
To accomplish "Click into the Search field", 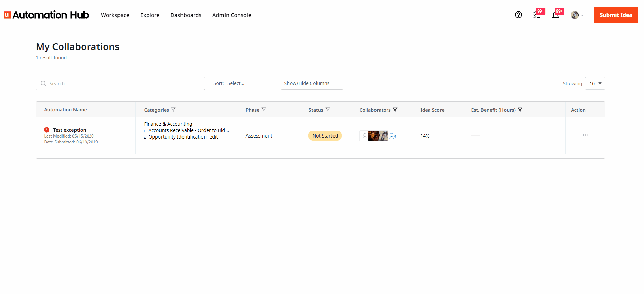I will (120, 83).
